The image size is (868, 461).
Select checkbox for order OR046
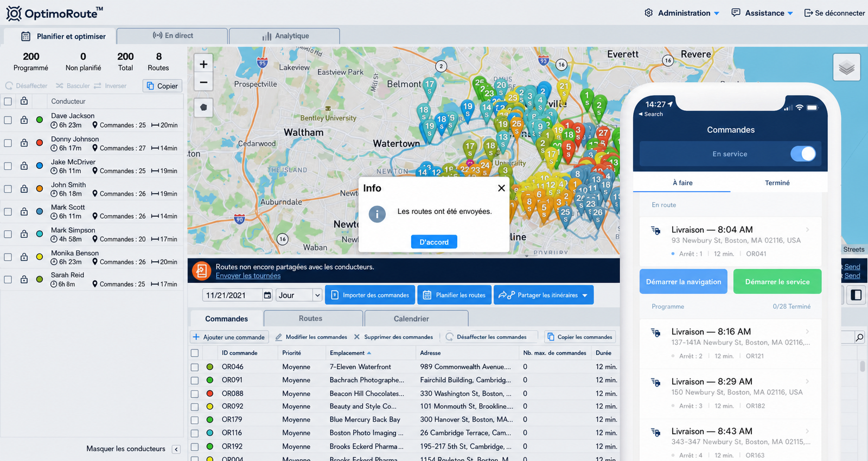click(x=195, y=367)
